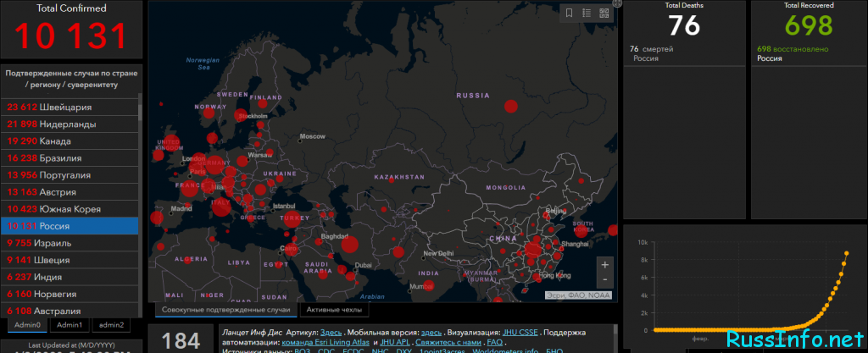This screenshot has width=868, height=353.
Task: Select the Южная Корея row in list
Action: coord(70,209)
